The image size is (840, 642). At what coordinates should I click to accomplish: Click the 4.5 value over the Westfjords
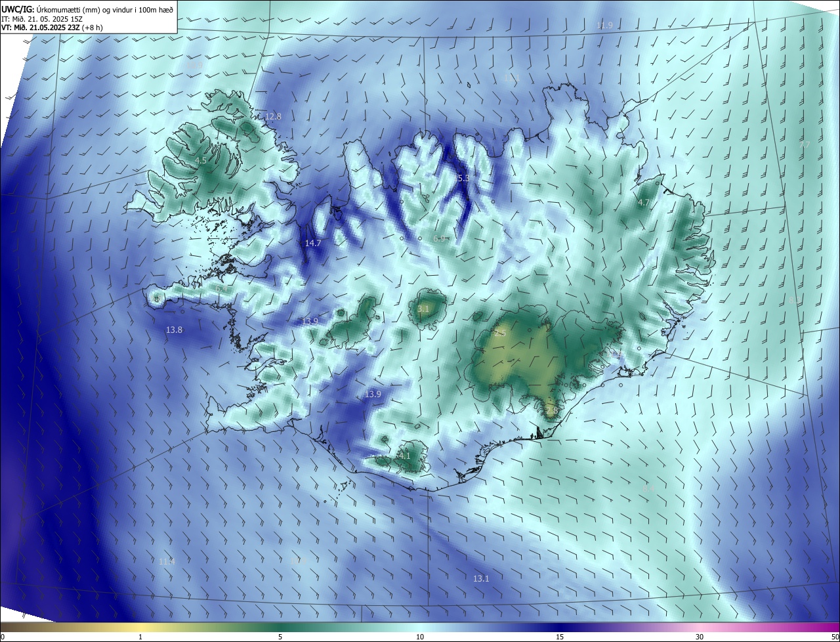point(201,161)
